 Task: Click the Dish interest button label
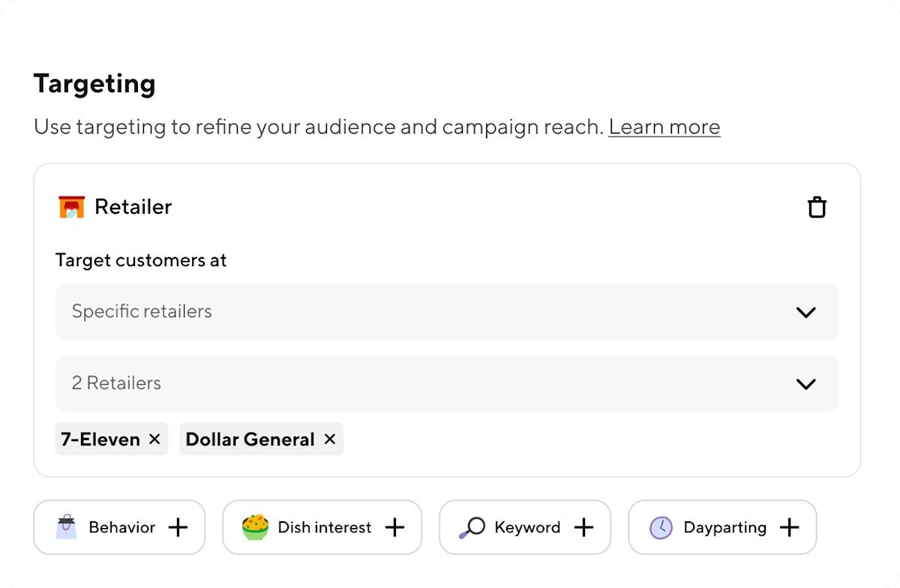[325, 527]
